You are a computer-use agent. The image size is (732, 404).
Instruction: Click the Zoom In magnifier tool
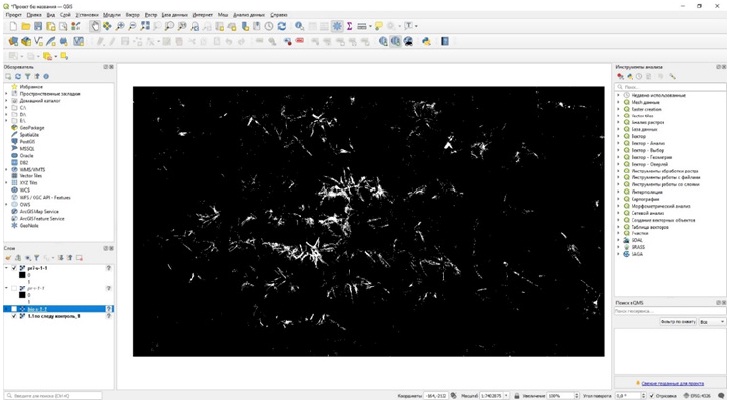coord(120,27)
